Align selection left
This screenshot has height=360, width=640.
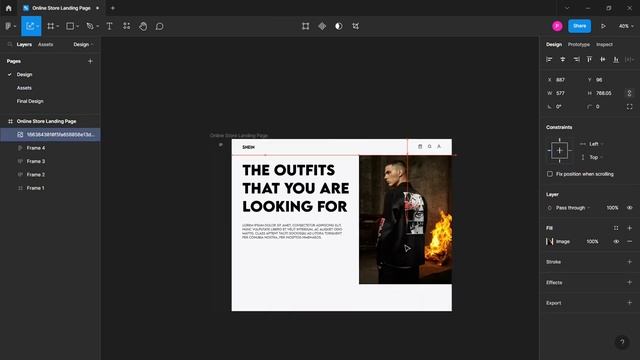click(549, 60)
